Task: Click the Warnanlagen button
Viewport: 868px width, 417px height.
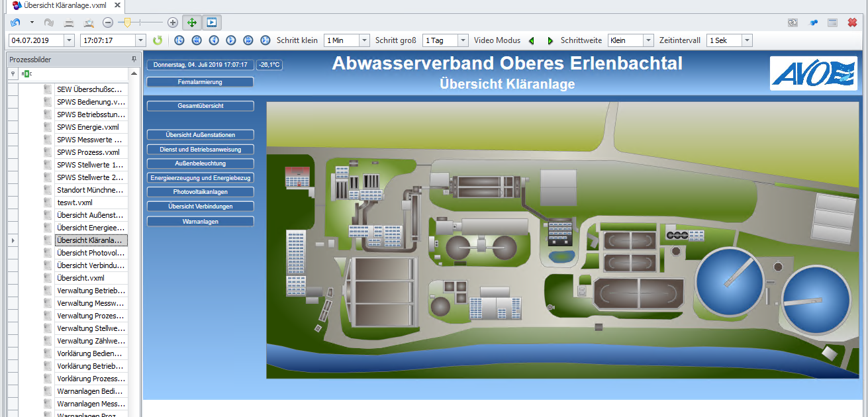Action: coord(200,222)
